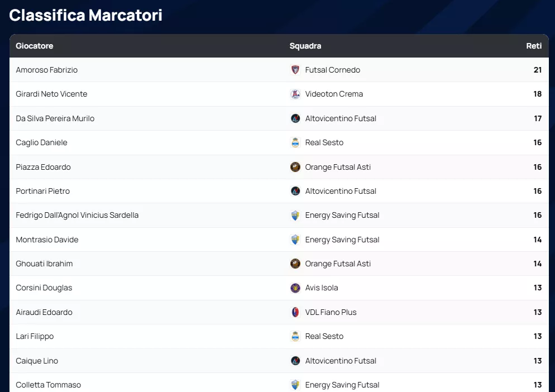This screenshot has height=392, width=555.
Task: Click the Real Sesto crest in Caglio Daniele's row
Action: [x=295, y=142]
